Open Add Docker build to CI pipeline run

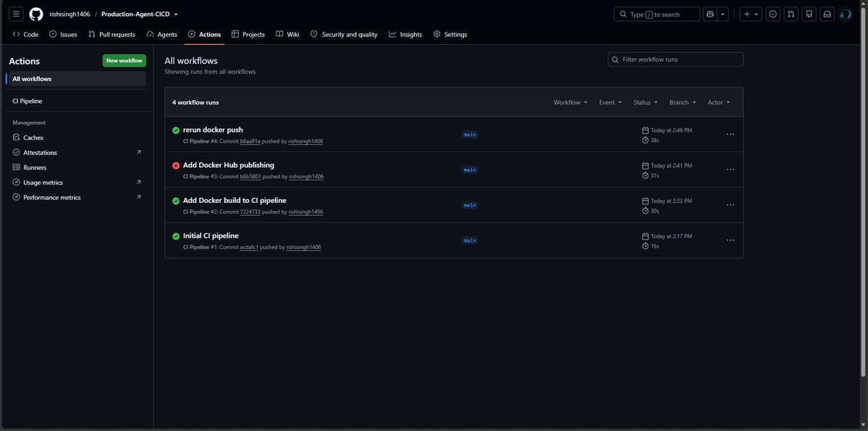point(235,201)
